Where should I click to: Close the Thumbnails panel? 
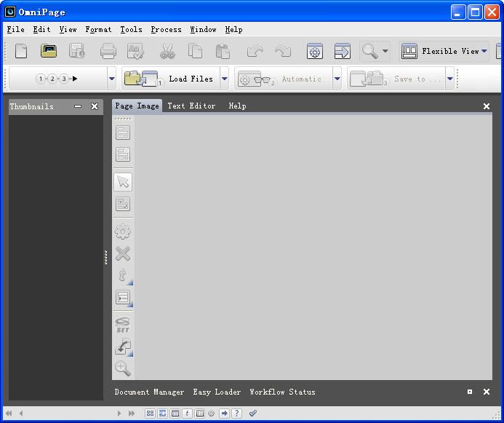coord(95,106)
